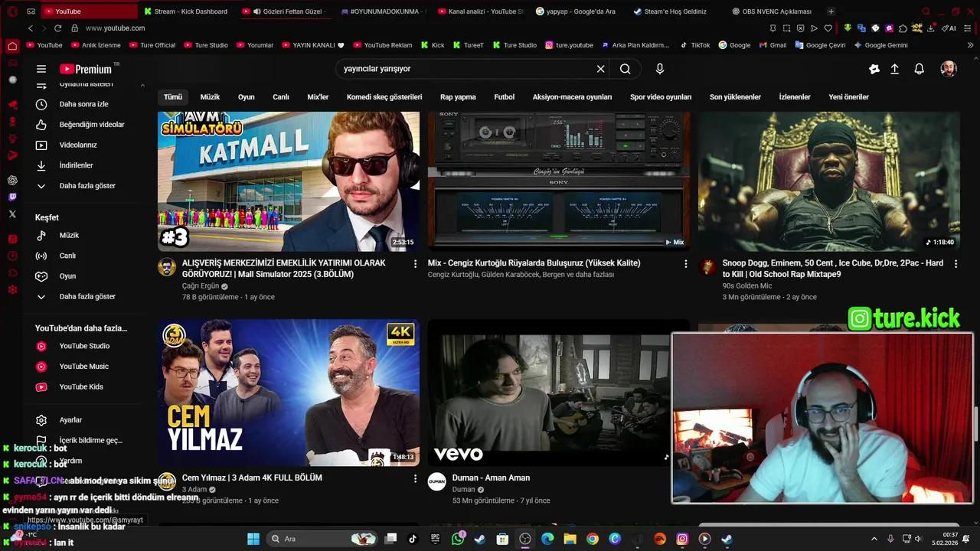
Task: Open Duman channel avatar
Action: pos(437,481)
